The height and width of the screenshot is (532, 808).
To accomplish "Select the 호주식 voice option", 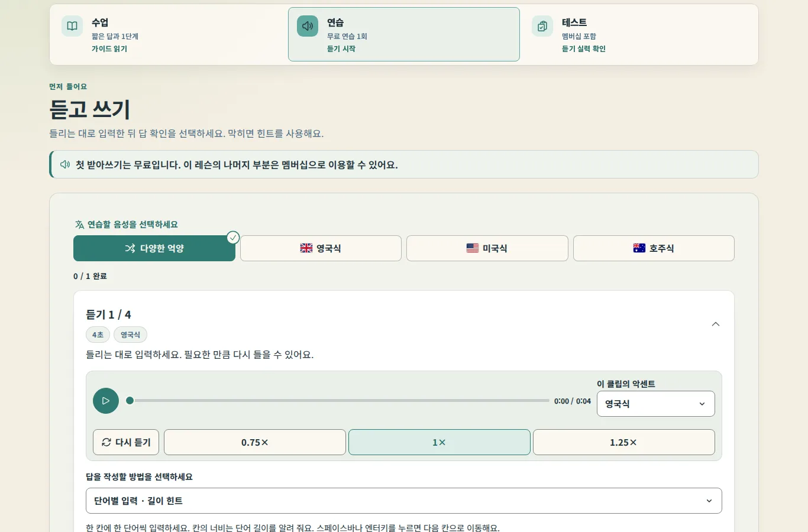I will point(654,248).
